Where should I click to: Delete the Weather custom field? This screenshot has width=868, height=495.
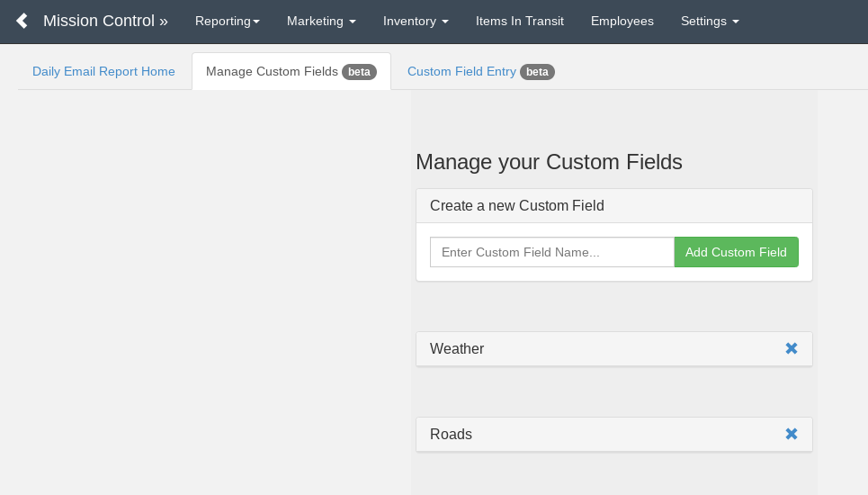(x=791, y=348)
